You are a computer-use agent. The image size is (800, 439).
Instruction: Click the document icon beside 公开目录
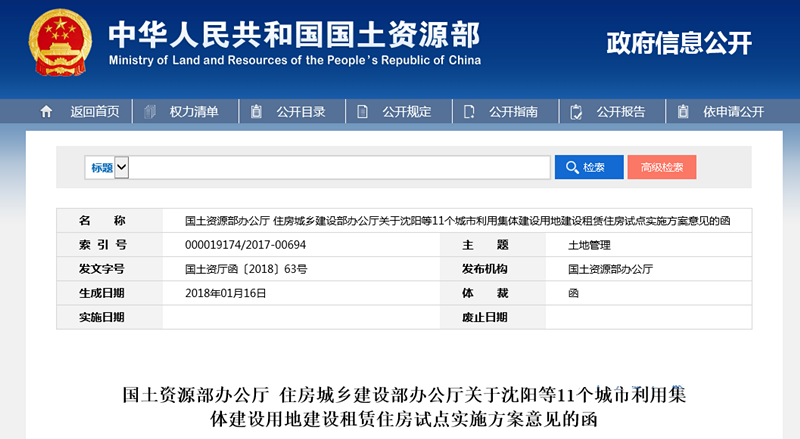[257, 112]
